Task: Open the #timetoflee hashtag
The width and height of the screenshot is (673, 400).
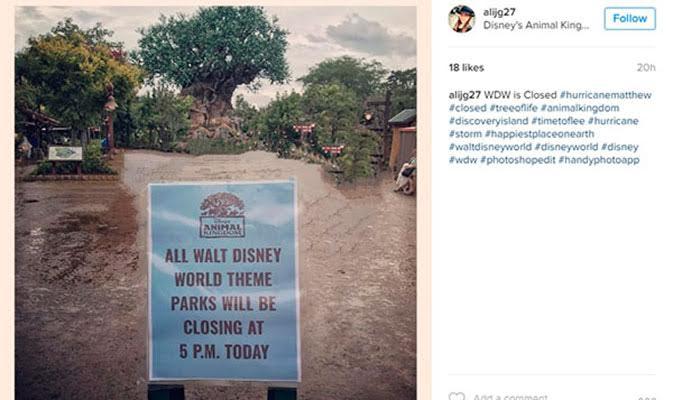Action: pos(558,121)
